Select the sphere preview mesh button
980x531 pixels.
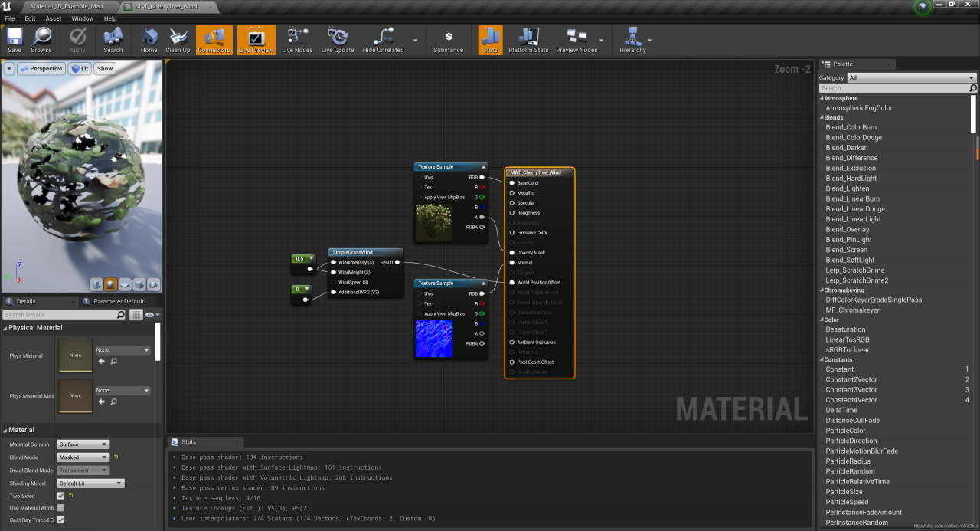click(x=111, y=284)
